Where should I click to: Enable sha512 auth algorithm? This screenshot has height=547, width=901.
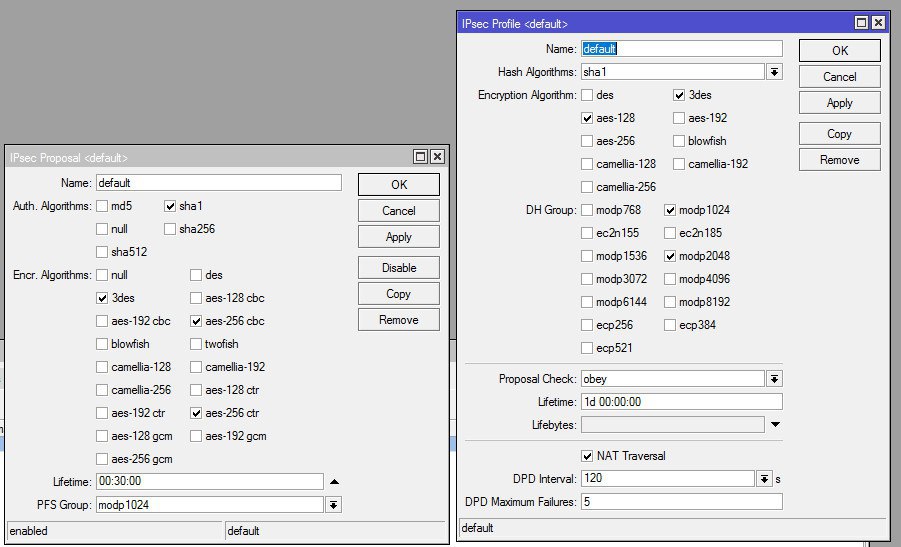pyautogui.click(x=102, y=252)
